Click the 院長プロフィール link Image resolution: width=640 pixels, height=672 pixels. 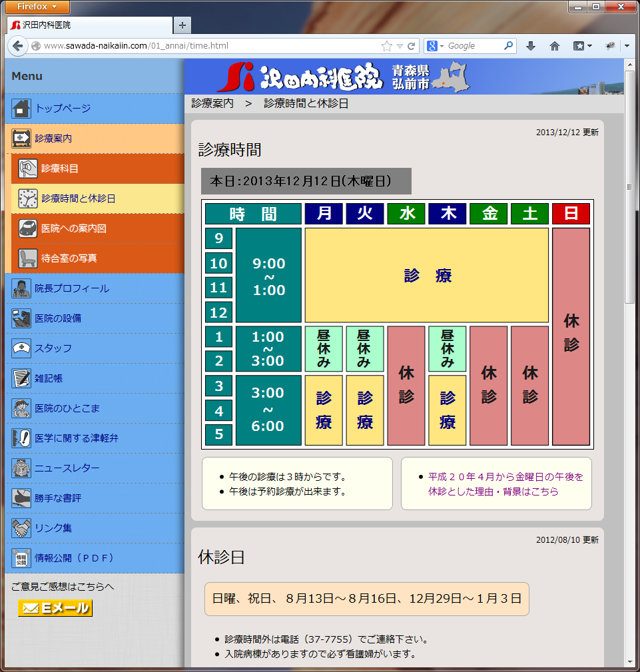pyautogui.click(x=71, y=288)
